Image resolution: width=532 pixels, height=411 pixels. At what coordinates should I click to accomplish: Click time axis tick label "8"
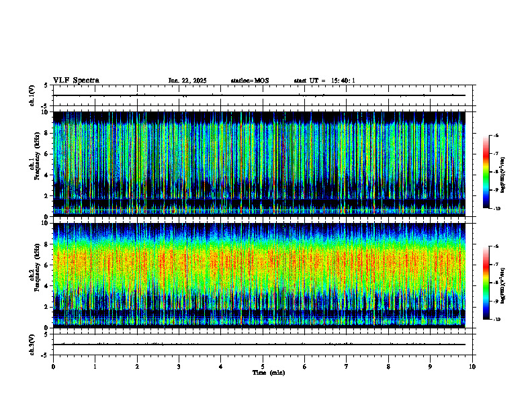point(388,367)
